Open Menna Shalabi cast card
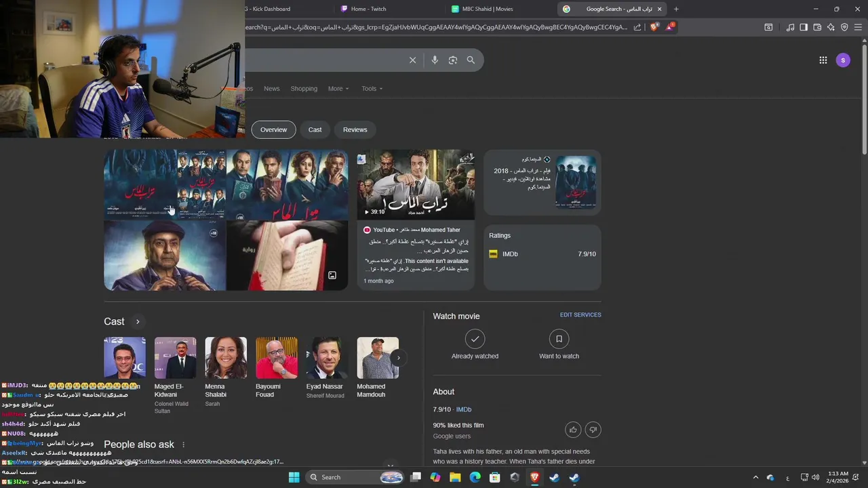The width and height of the screenshot is (868, 488). click(x=226, y=371)
